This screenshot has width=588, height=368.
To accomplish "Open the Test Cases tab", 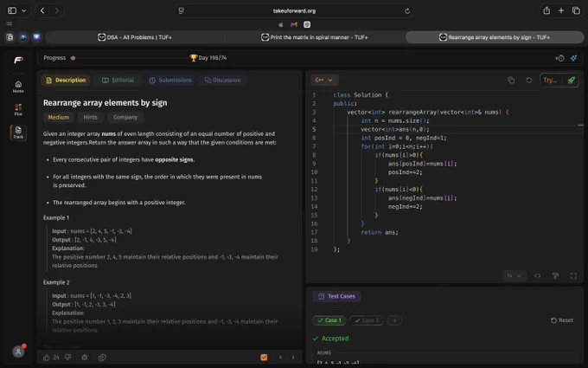I will (x=336, y=296).
